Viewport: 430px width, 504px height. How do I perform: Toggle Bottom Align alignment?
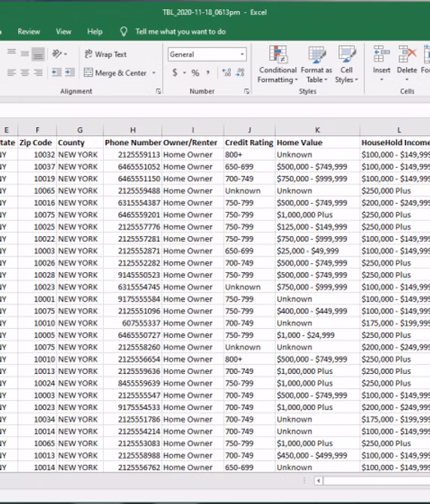pyautogui.click(x=38, y=54)
